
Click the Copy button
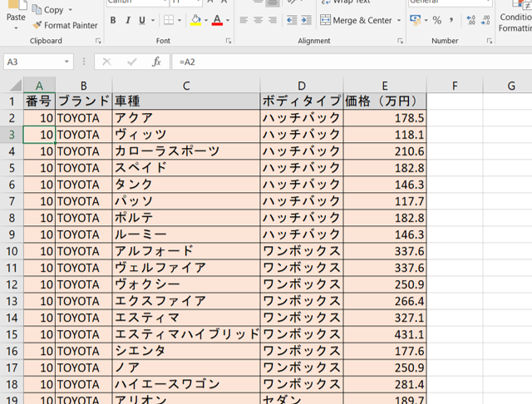pyautogui.click(x=47, y=10)
